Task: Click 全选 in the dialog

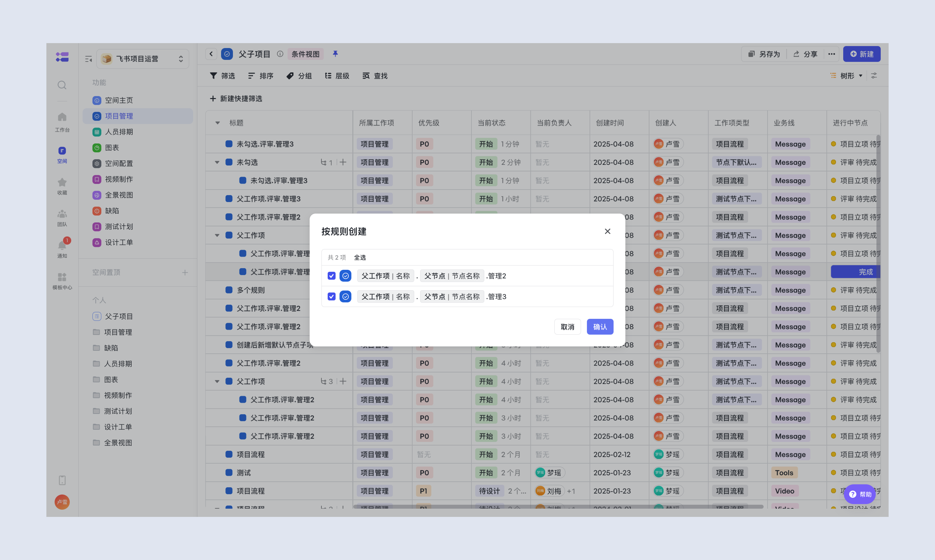Action: click(x=360, y=257)
